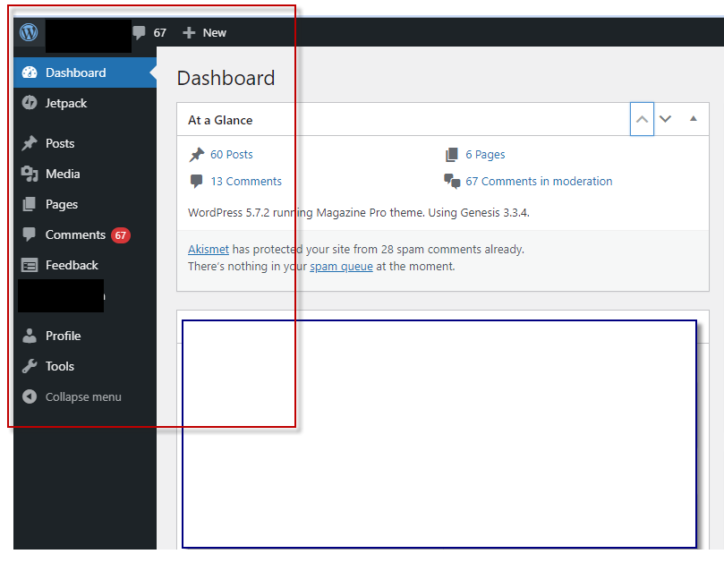The image size is (724, 588).
Task: Open 67 Comments in moderation
Action: click(537, 181)
